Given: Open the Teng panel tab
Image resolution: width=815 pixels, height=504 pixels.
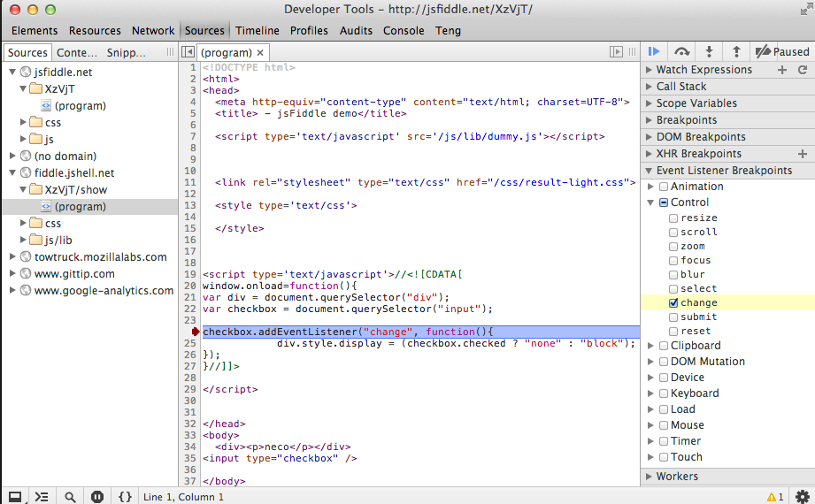Looking at the screenshot, I should click(x=448, y=31).
